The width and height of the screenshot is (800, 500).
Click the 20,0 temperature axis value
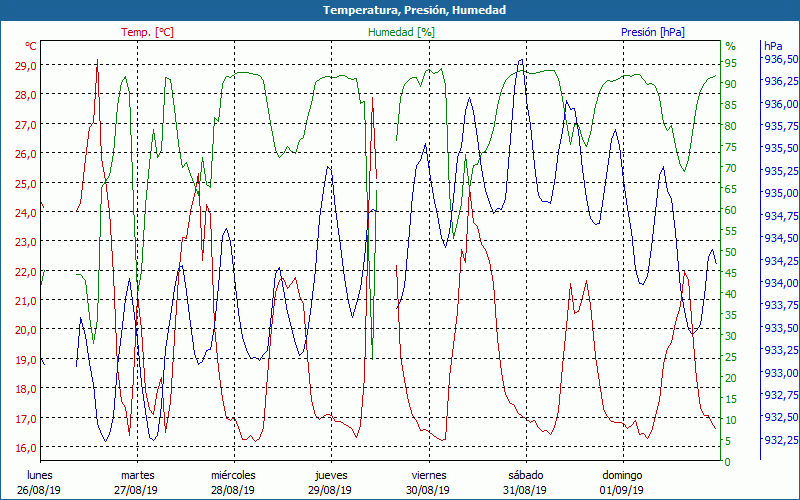pyautogui.click(x=26, y=330)
